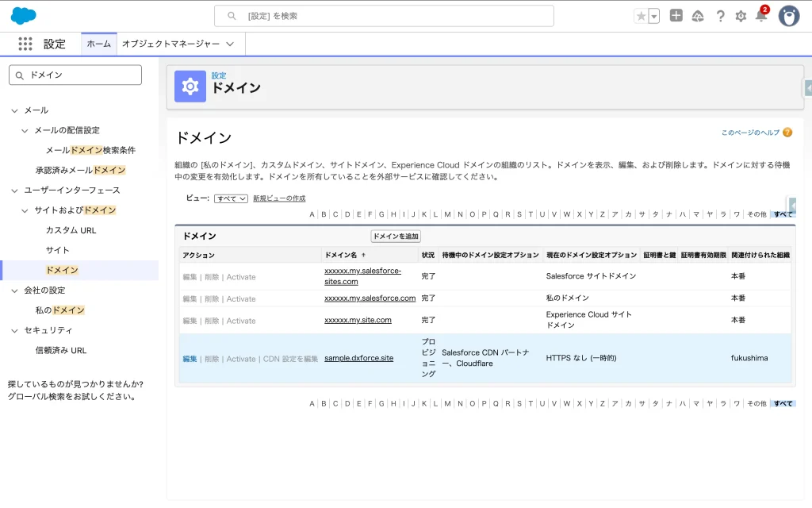This screenshot has height=508, width=812.
Task: Open the Trailhead guidance icon
Action: point(698,16)
